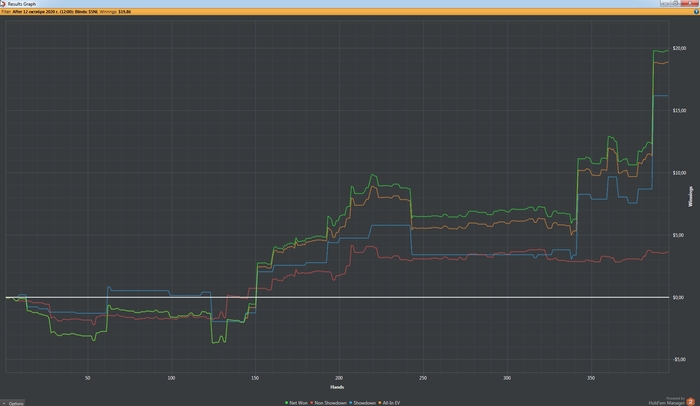The width and height of the screenshot is (700, 406).
Task: Maximize the Results Graph window
Action: [x=675, y=3]
